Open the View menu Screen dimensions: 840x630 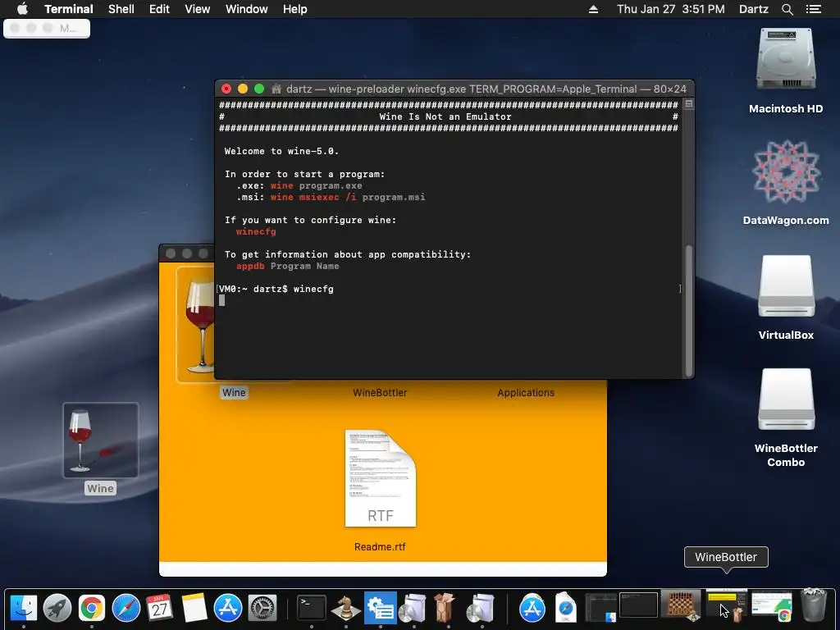(197, 9)
